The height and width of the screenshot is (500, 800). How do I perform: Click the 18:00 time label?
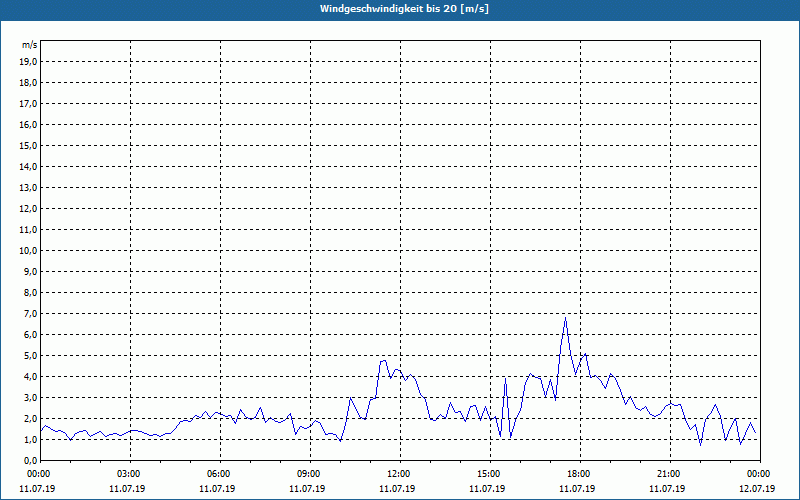580,474
